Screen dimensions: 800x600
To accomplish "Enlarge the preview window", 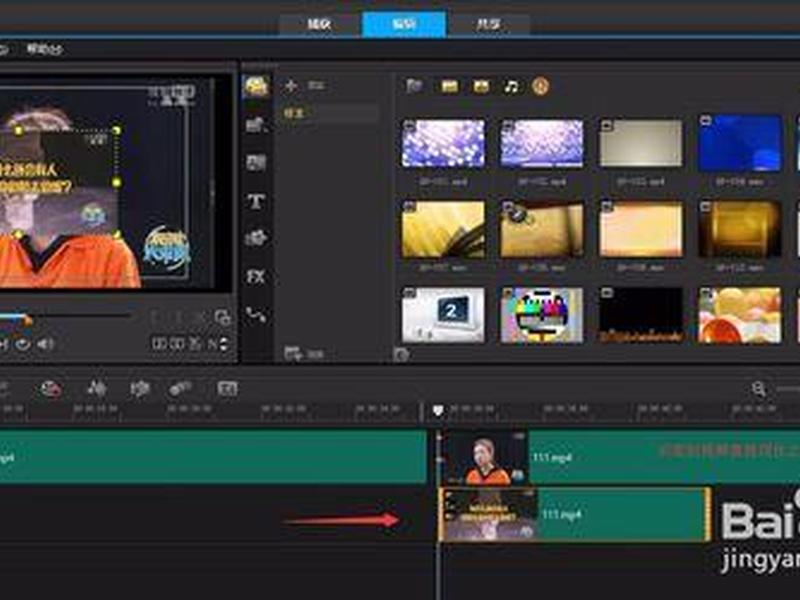I will pyautogui.click(x=222, y=317).
